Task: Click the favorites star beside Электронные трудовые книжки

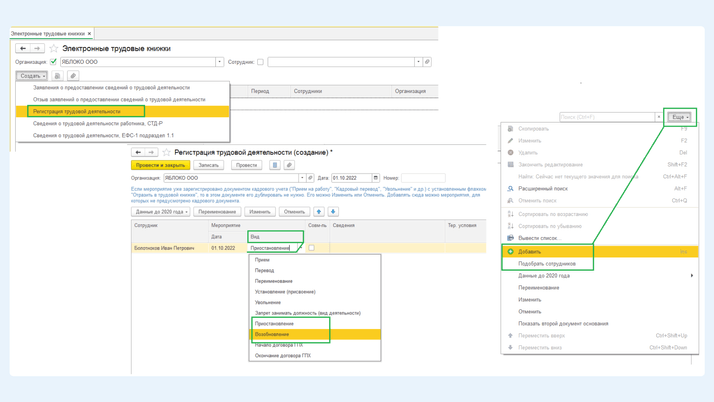Action: click(54, 48)
